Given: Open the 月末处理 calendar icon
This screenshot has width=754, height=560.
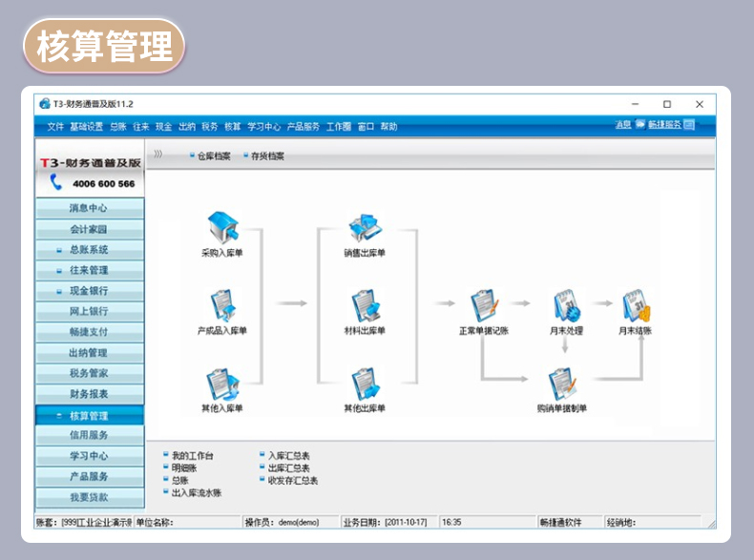Looking at the screenshot, I should (x=567, y=305).
